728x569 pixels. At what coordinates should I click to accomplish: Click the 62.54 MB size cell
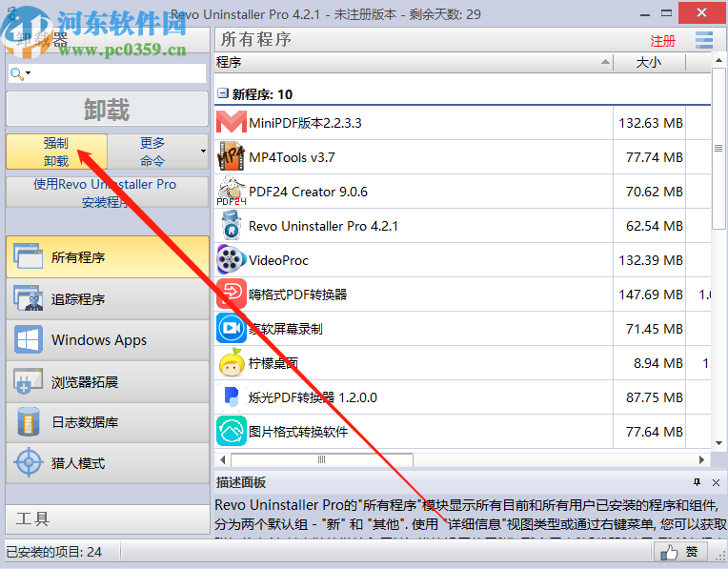click(650, 226)
